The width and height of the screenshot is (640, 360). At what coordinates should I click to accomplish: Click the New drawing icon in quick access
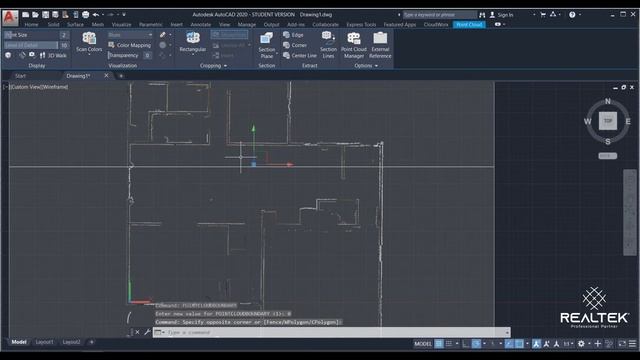coord(25,15)
